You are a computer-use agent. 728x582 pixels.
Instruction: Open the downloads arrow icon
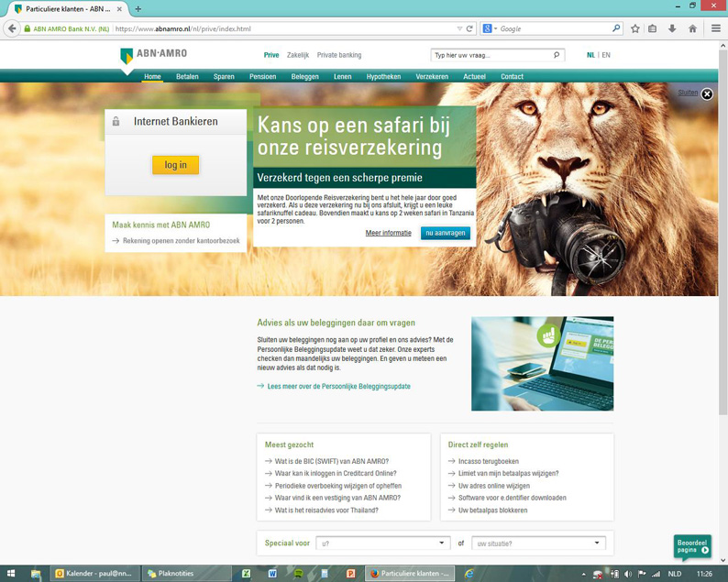tap(672, 28)
